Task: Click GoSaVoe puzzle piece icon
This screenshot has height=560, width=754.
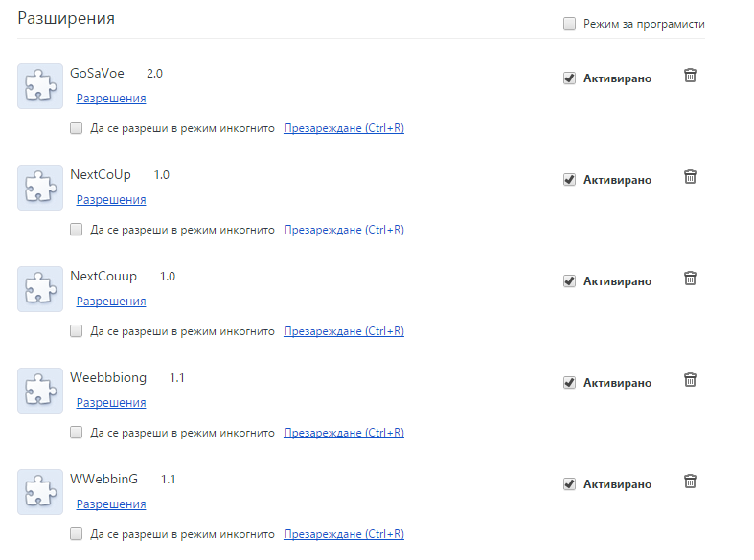Action: 40,86
